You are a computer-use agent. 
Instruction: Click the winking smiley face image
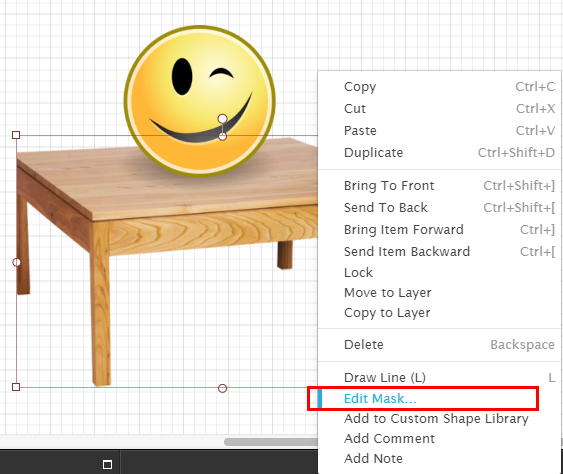[200, 101]
